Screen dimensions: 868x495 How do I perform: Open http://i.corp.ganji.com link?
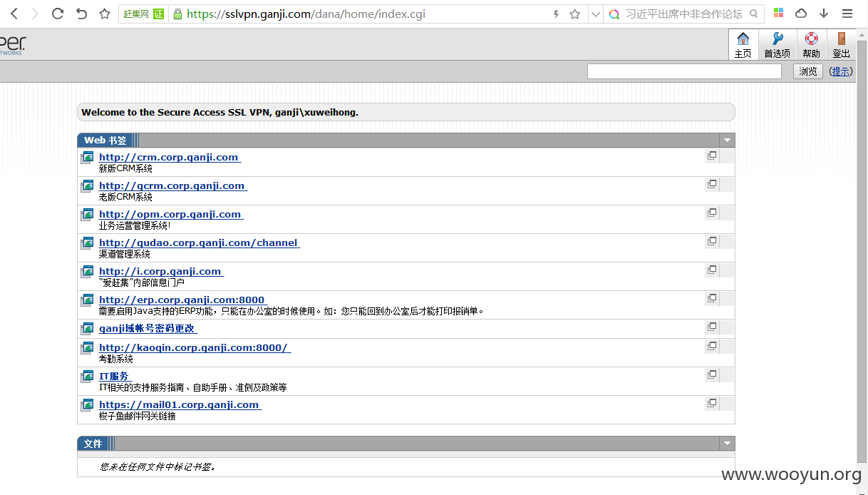click(x=161, y=271)
